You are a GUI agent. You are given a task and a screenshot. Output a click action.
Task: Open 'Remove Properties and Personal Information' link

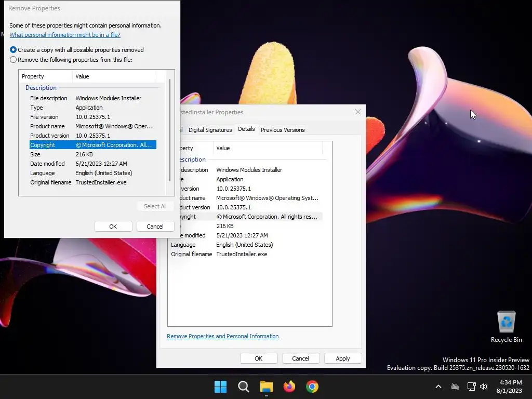pos(222,336)
